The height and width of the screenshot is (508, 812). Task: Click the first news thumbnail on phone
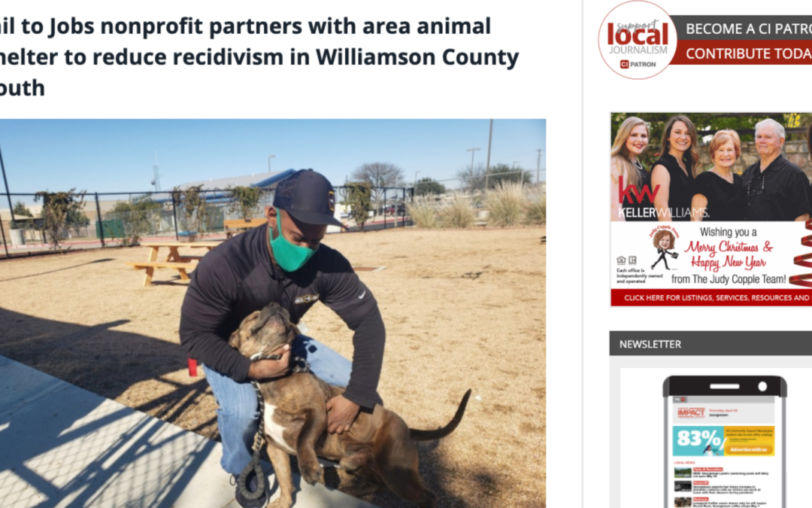(x=683, y=472)
